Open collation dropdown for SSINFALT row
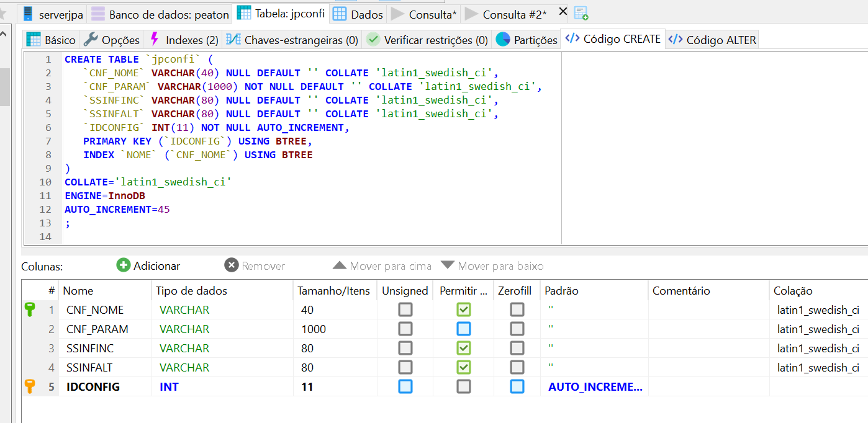This screenshot has width=868, height=423. point(818,367)
